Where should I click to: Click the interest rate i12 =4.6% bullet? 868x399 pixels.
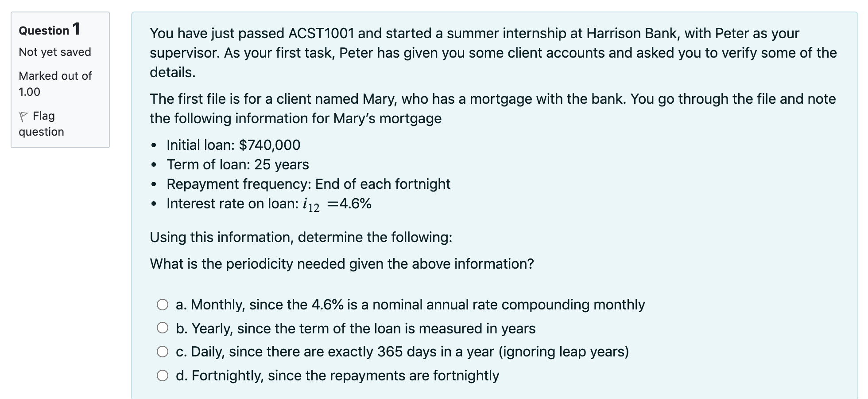click(269, 203)
